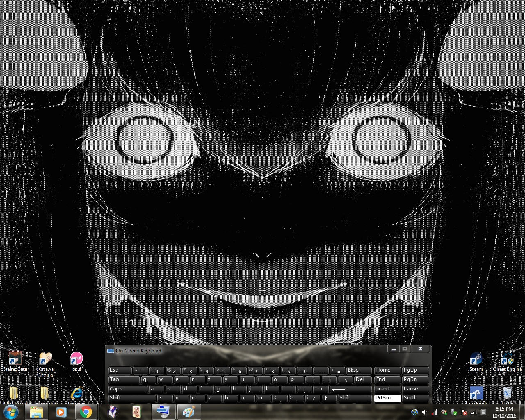
Task: Click the question mark slash key
Action: pos(313,398)
